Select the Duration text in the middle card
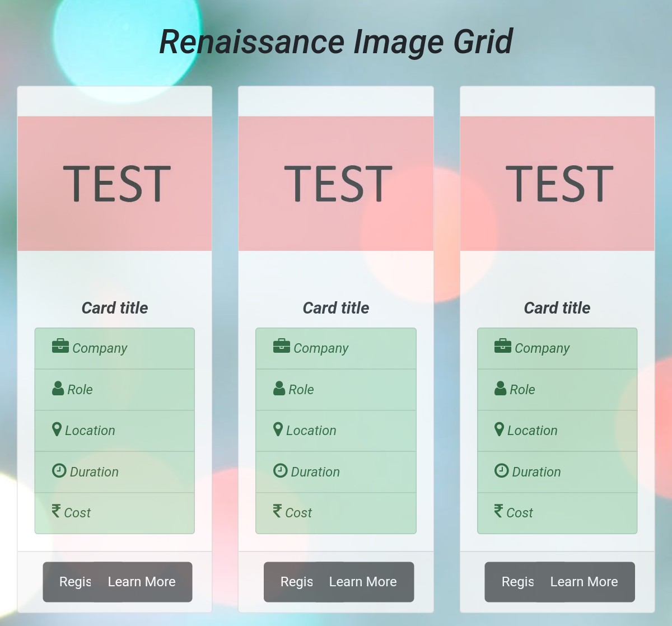Screen dimensions: 672x626 pos(315,472)
